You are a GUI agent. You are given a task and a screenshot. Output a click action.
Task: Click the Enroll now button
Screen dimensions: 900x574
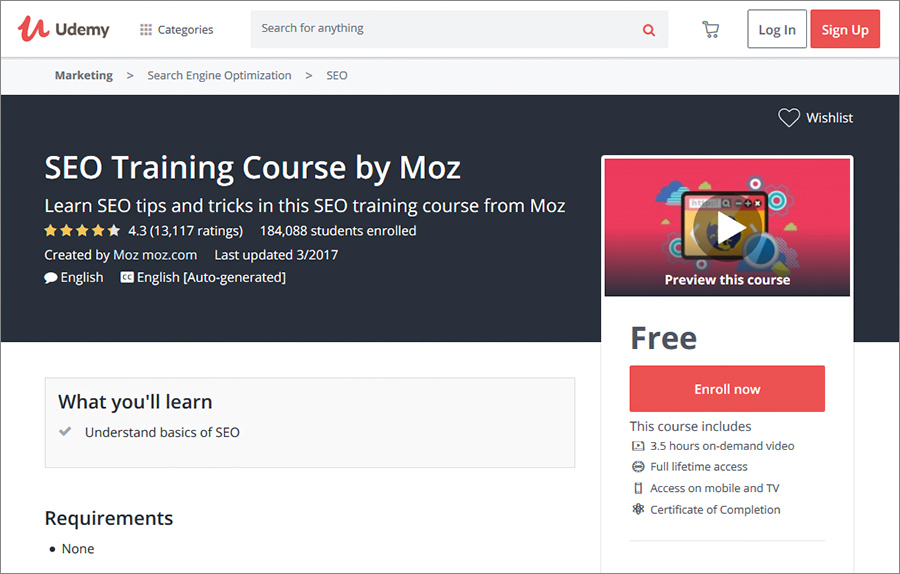727,389
